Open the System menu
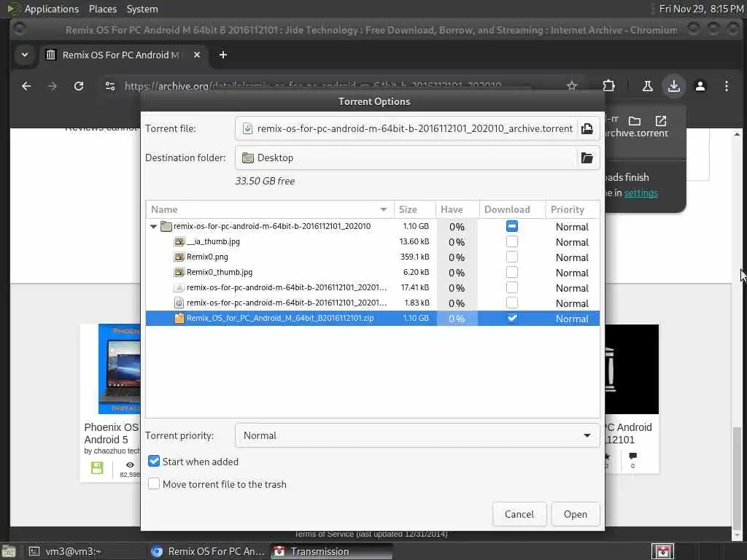 point(142,9)
